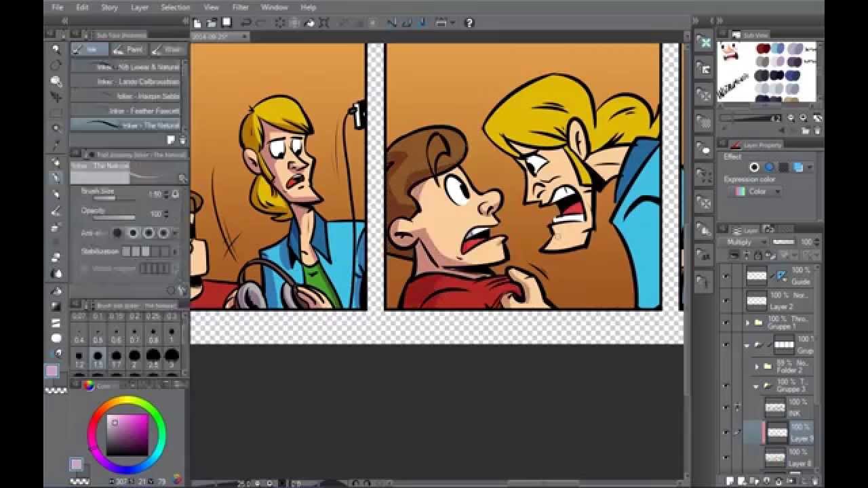Screen dimensions: 868x488
Task: Click the Help question mark icon in command bar
Action: pos(469,22)
